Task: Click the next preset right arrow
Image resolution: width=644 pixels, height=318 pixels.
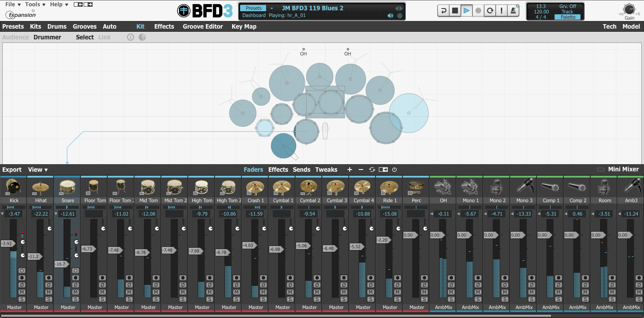Action: pos(401,8)
